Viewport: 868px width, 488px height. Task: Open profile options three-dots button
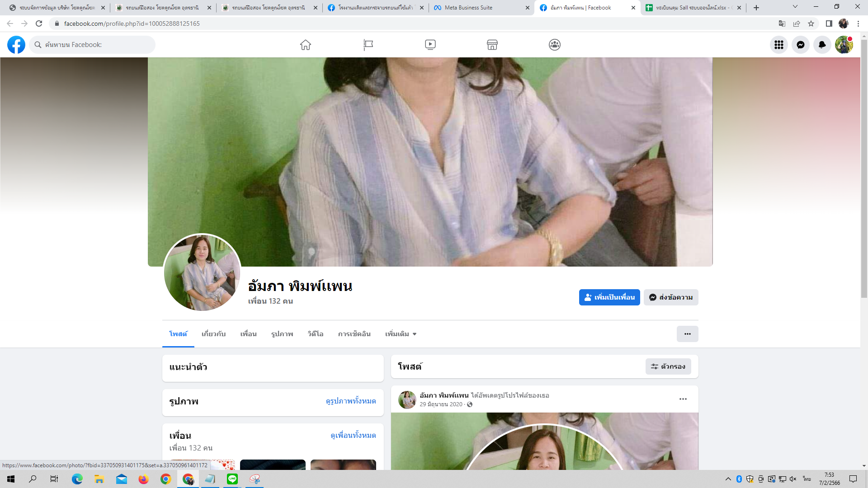click(687, 334)
